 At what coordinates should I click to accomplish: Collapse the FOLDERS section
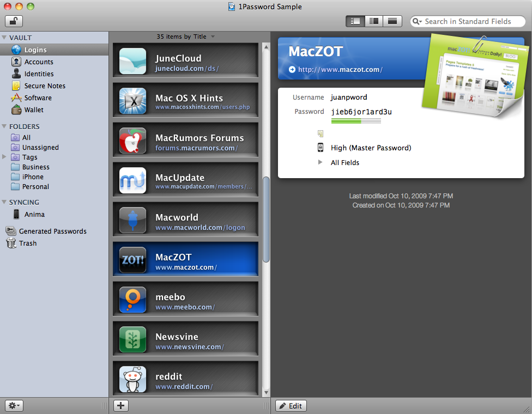(x=4, y=126)
